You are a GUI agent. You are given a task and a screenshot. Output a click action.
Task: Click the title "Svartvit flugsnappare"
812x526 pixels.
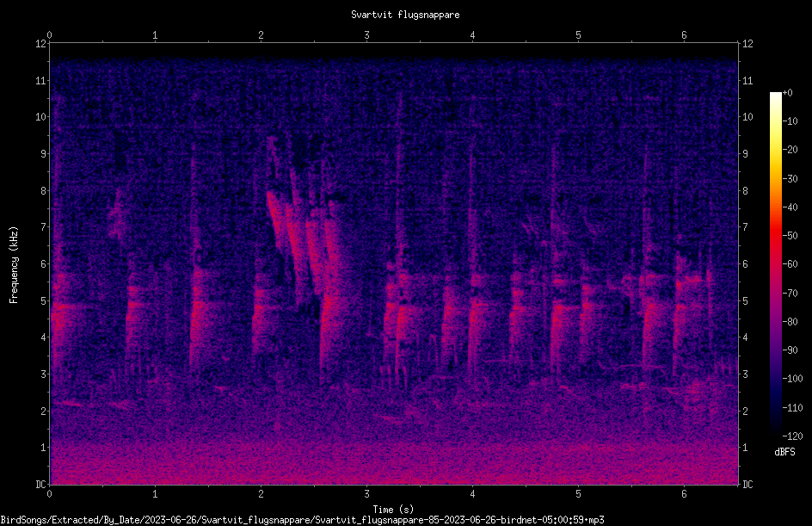tap(405, 15)
